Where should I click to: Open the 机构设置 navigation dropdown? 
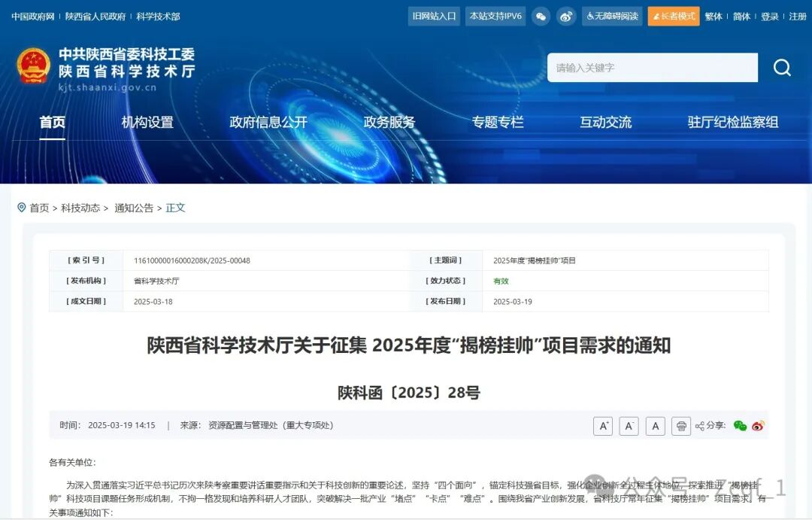147,122
